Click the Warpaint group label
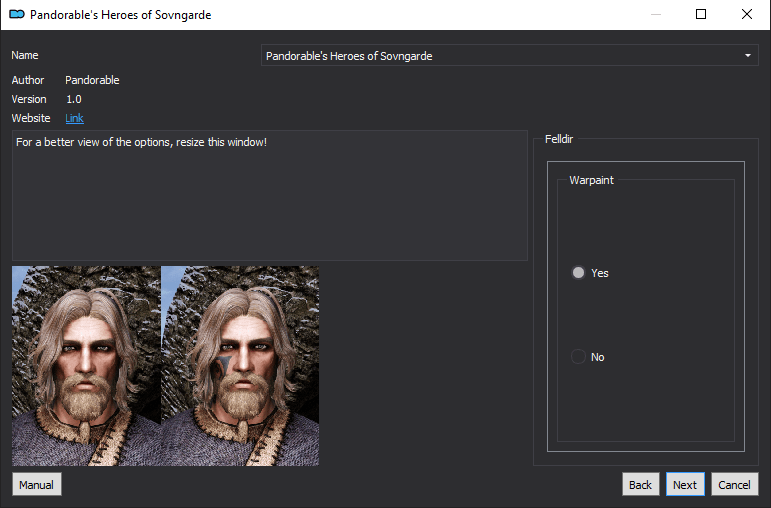771x508 pixels. [591, 180]
